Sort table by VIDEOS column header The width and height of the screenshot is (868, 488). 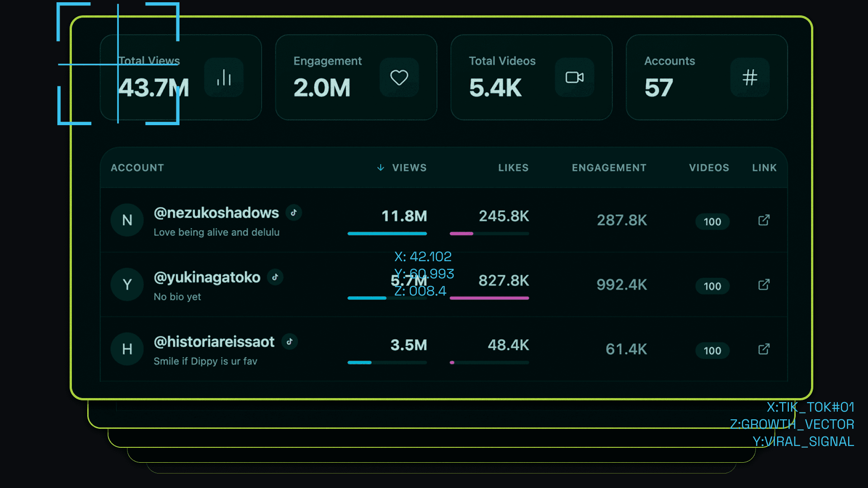point(709,168)
